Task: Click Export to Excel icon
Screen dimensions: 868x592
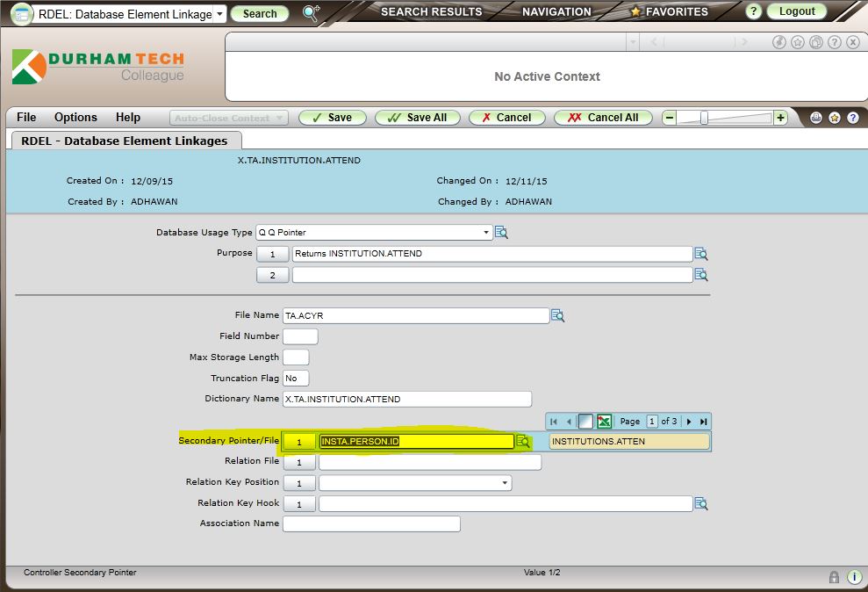Action: click(x=604, y=422)
